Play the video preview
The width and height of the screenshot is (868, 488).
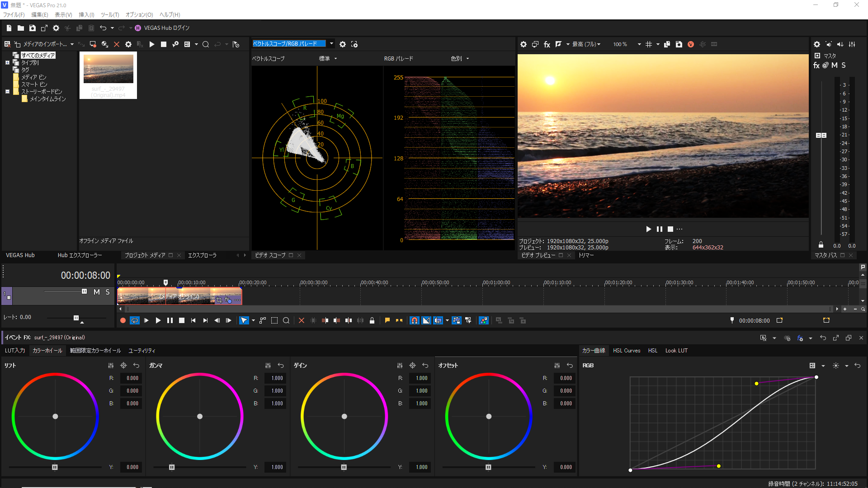coord(648,229)
